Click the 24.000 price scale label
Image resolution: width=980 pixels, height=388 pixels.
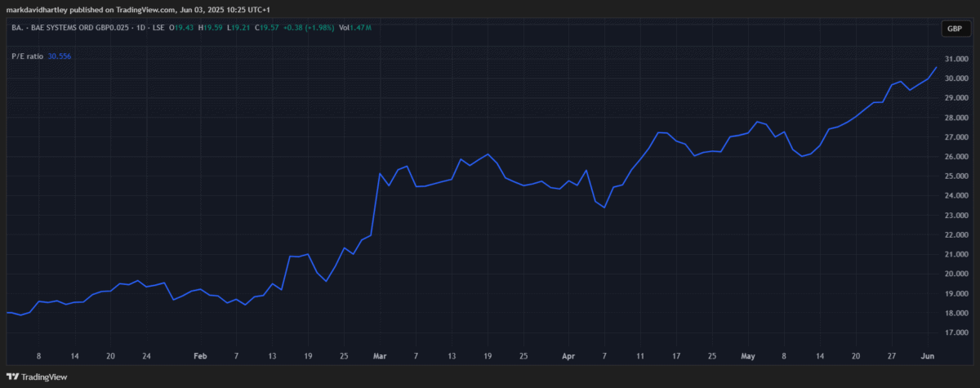954,196
